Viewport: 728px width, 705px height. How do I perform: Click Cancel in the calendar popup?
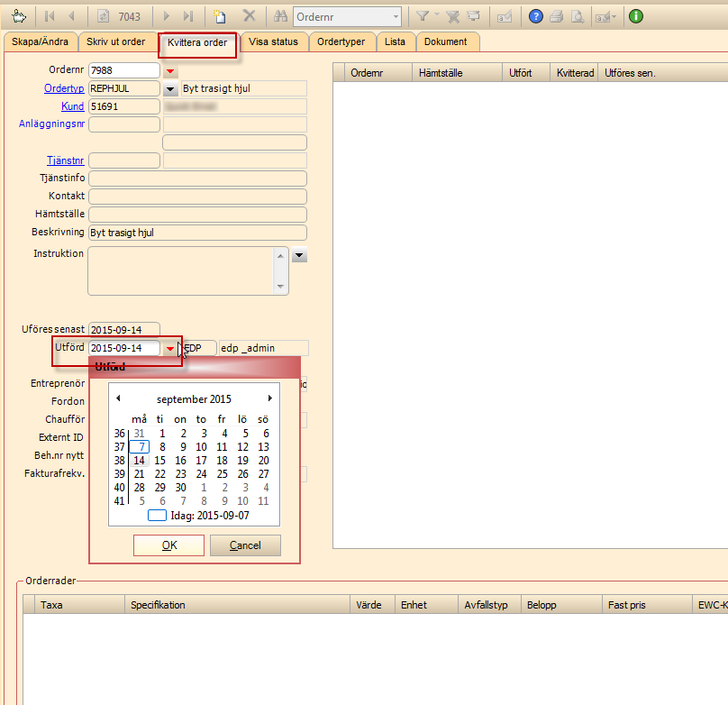[245, 545]
